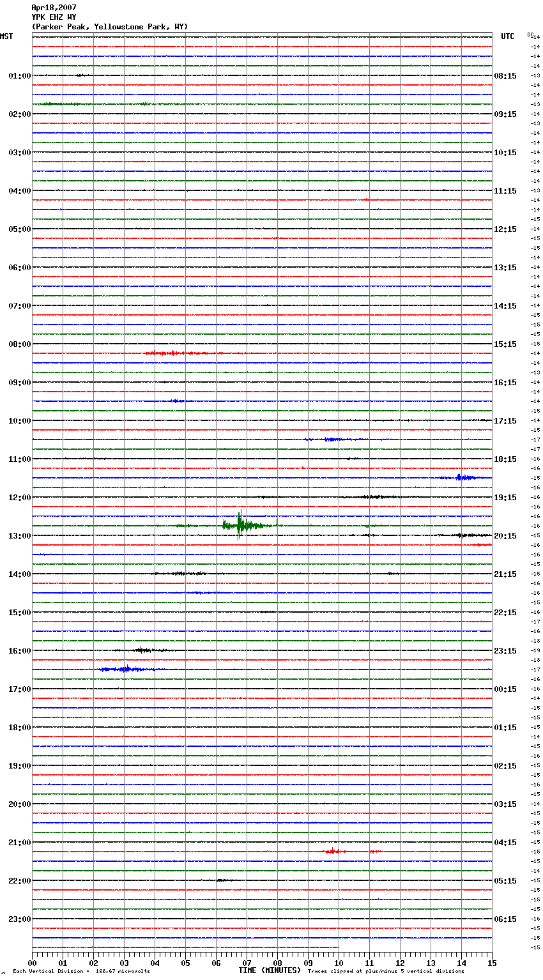The image size is (543, 980).
Task: Click the 11:15 UTC time label
Action: click(505, 191)
